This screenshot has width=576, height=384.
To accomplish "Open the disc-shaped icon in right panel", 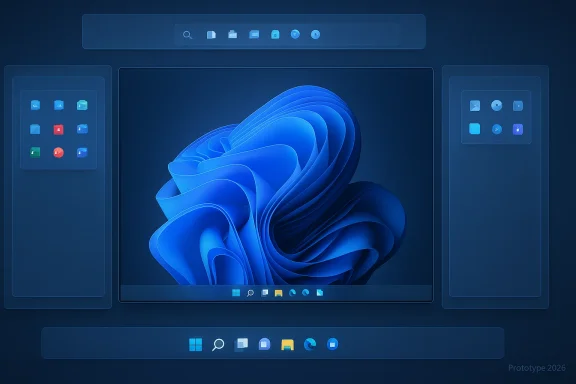I will point(497,105).
